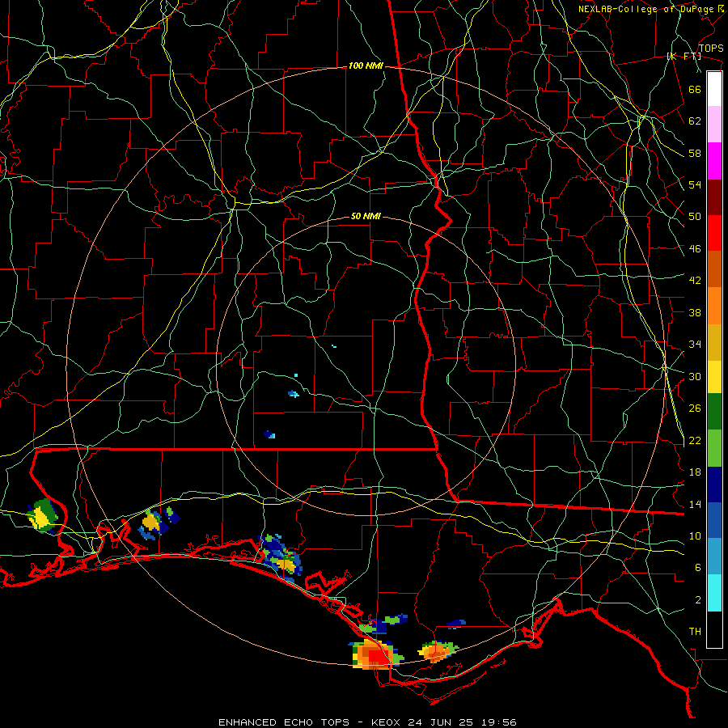This screenshot has height=728, width=728.
Task: Click the light blue 6 kft legend swatch
Action: pyautogui.click(x=714, y=557)
